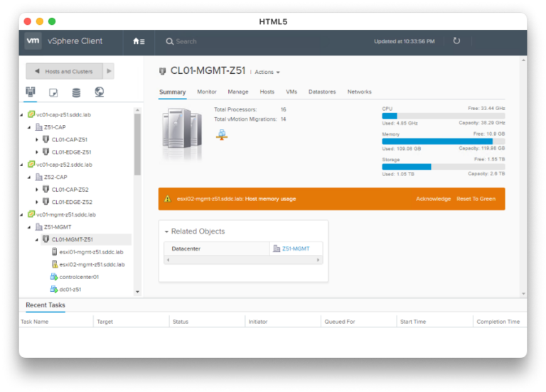
Task: Collapse the Z51-CAP datacenter node
Action: [29, 127]
